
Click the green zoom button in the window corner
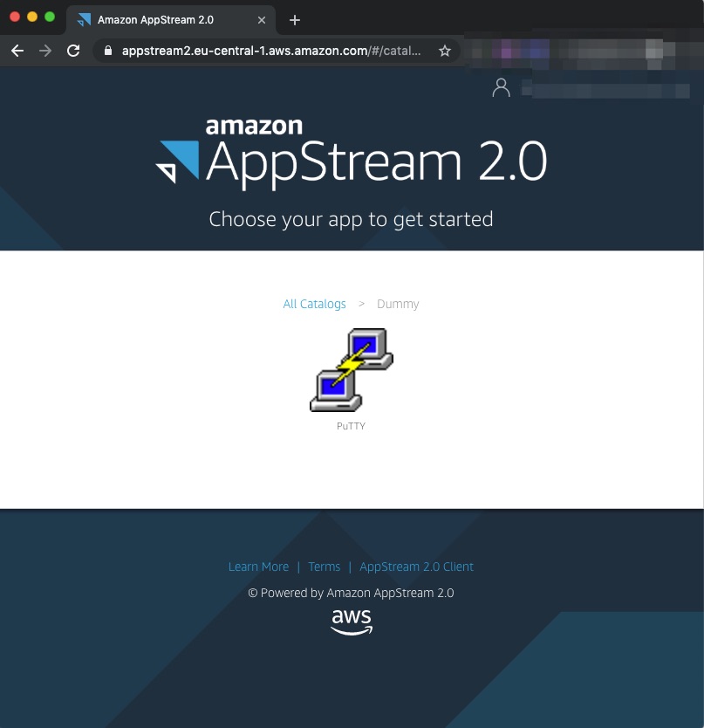click(50, 16)
